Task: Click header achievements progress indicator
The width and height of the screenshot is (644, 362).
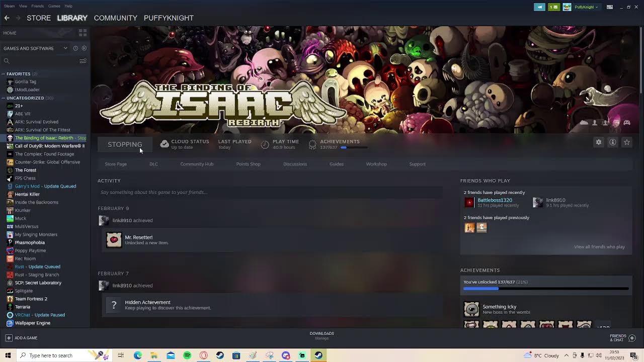Action: point(354,148)
